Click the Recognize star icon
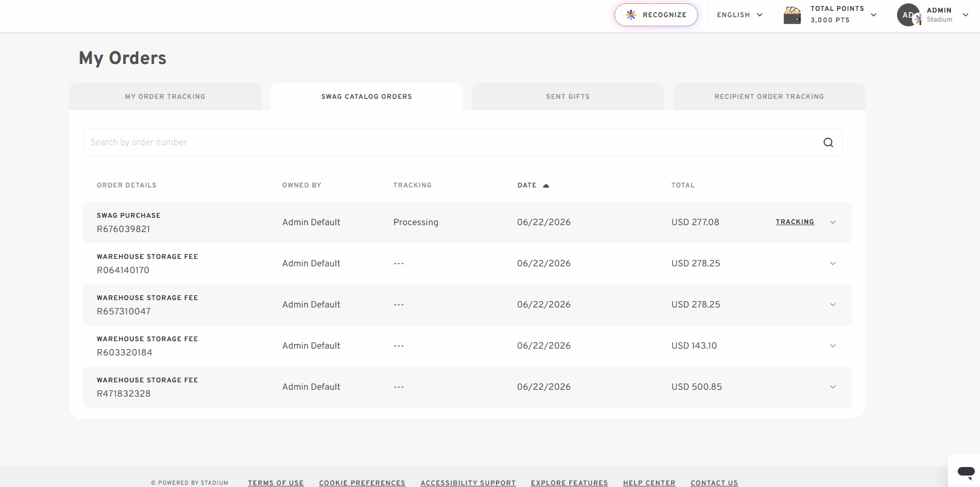 click(x=631, y=15)
